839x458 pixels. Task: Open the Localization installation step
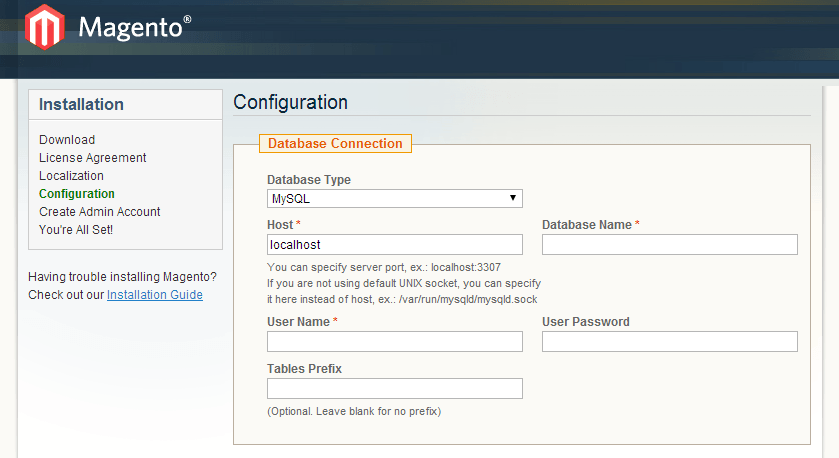71,176
